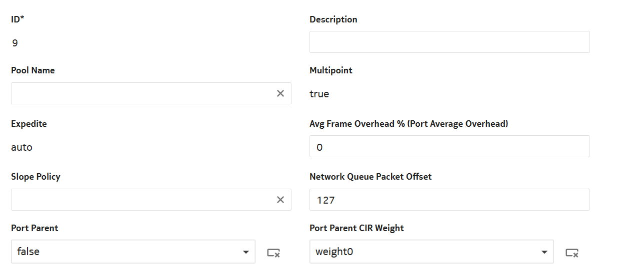Click the Network Queue Packet Offset label
This screenshot has width=644, height=272.
point(370,176)
